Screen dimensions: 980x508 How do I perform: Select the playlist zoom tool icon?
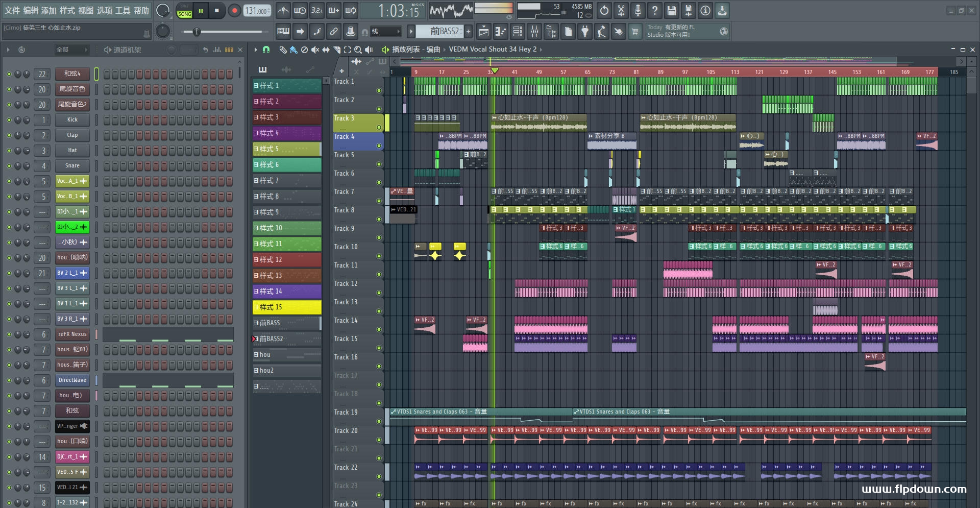pos(358,50)
